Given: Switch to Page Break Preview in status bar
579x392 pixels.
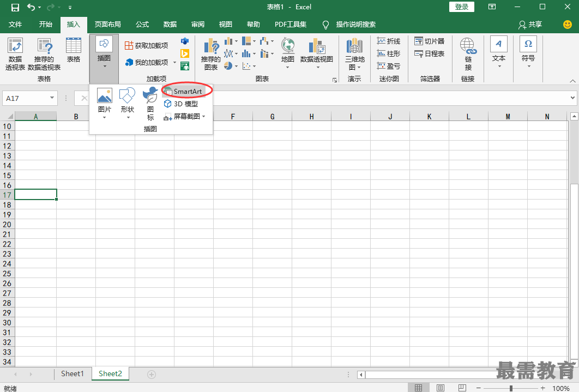Looking at the screenshot, I should (462, 388).
